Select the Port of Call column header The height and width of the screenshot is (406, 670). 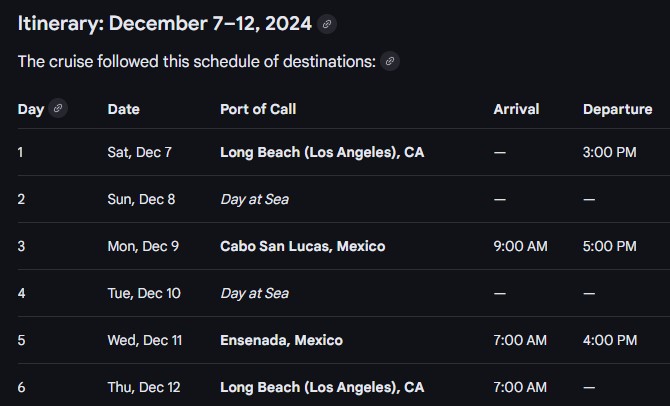[258, 109]
